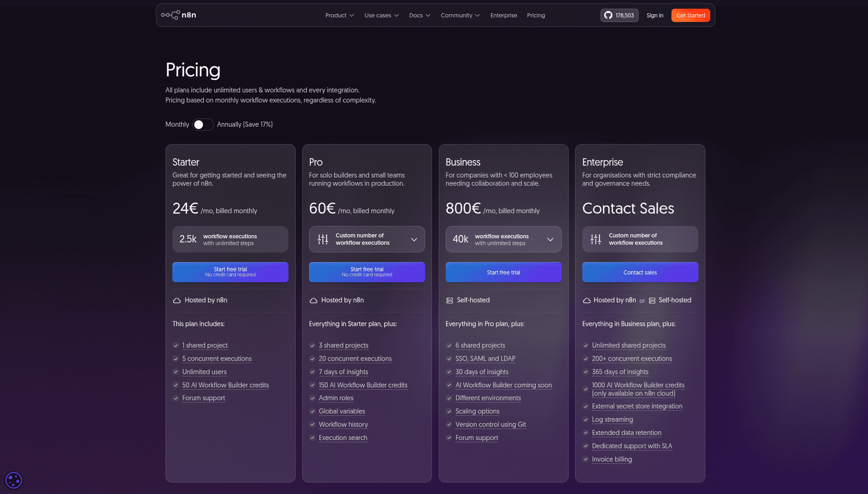Open the Product menu dropdown
868x494 pixels.
tap(339, 15)
